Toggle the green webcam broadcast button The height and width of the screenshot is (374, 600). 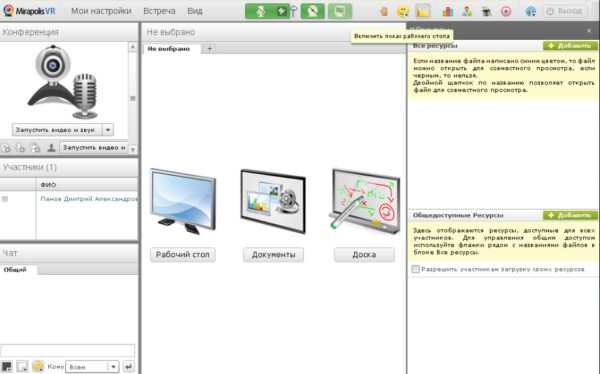[313, 11]
